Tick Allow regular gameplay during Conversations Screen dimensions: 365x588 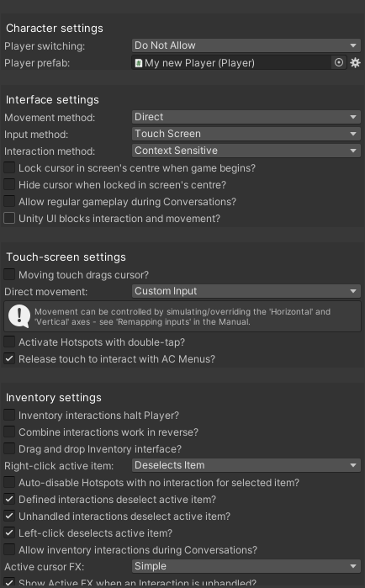[x=9, y=201]
